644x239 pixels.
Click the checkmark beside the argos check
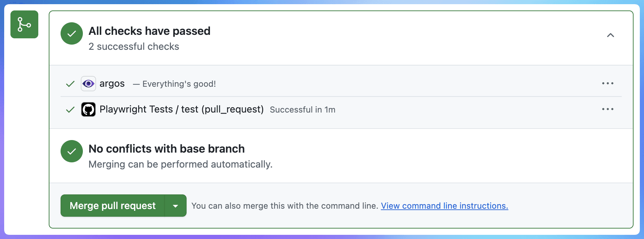point(70,84)
